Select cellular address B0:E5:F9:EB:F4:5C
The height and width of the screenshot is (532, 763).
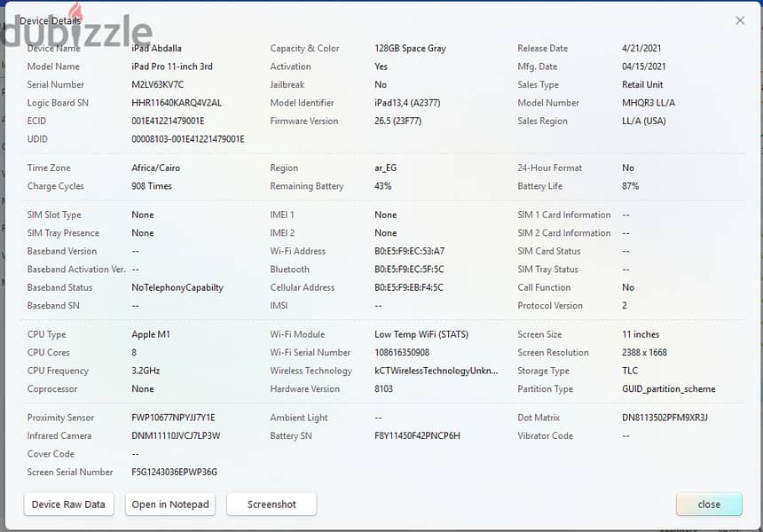click(x=409, y=288)
